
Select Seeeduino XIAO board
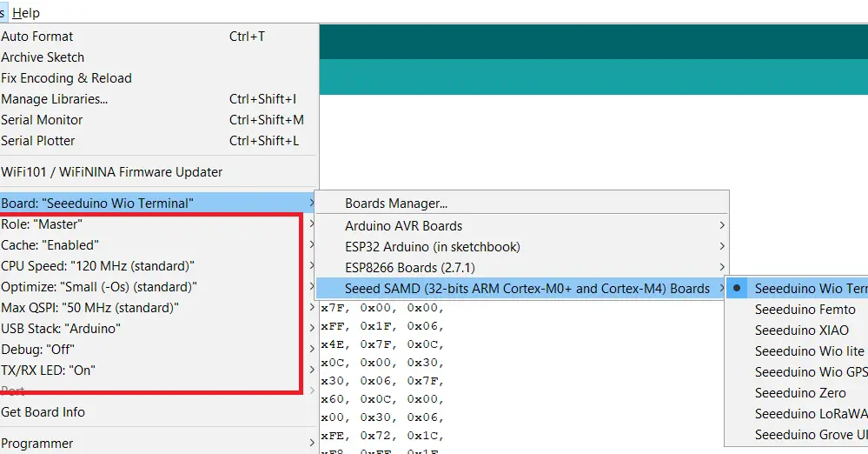[x=797, y=330]
